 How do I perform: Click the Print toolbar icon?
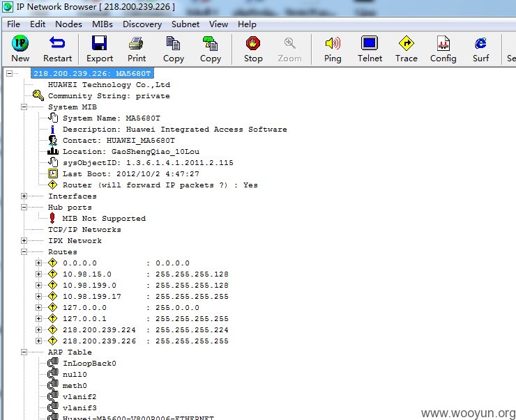tap(136, 43)
